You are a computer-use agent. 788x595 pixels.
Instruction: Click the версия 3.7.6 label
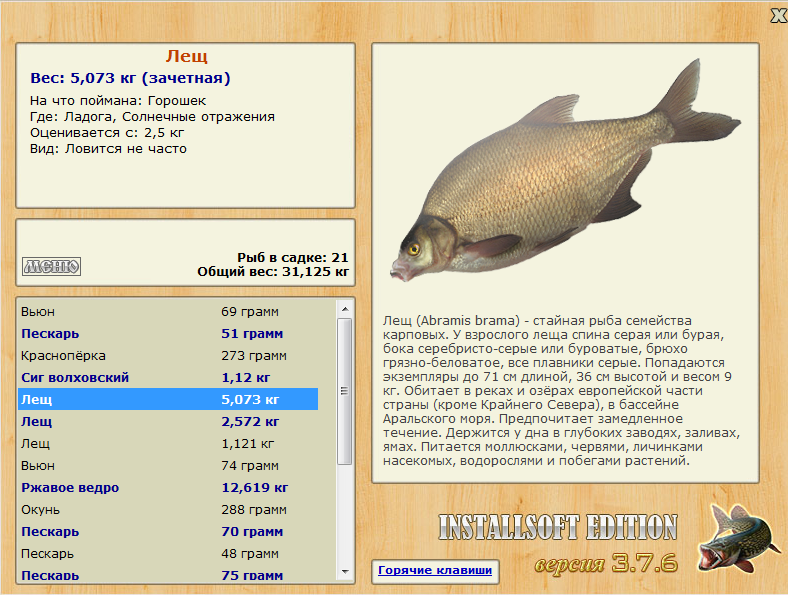tap(606, 564)
